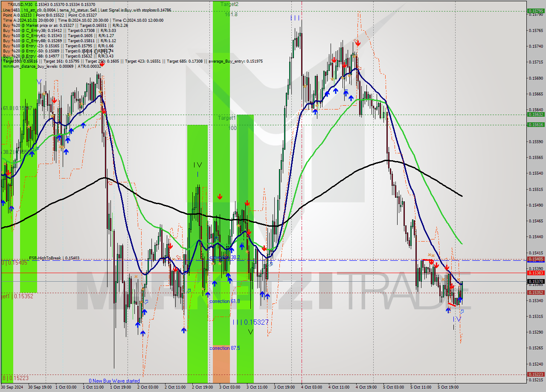Click the 0.15490 price axis value

tap(536, 205)
